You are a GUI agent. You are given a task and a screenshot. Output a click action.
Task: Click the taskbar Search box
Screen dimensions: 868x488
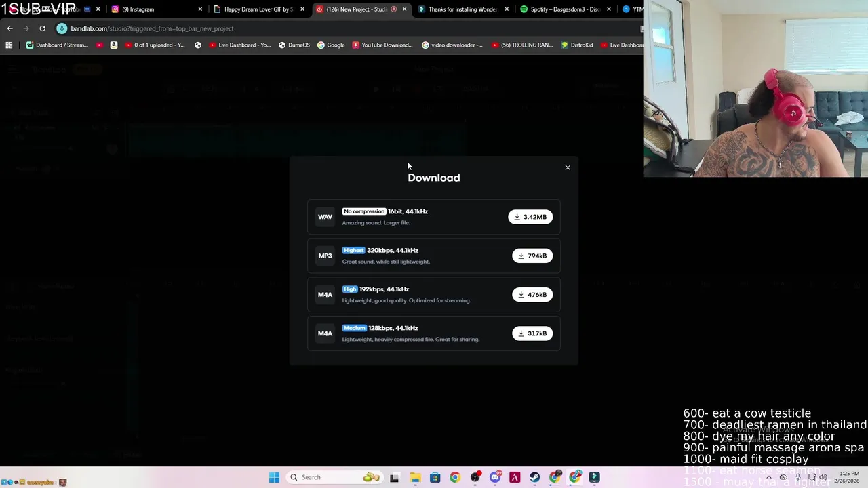334,477
